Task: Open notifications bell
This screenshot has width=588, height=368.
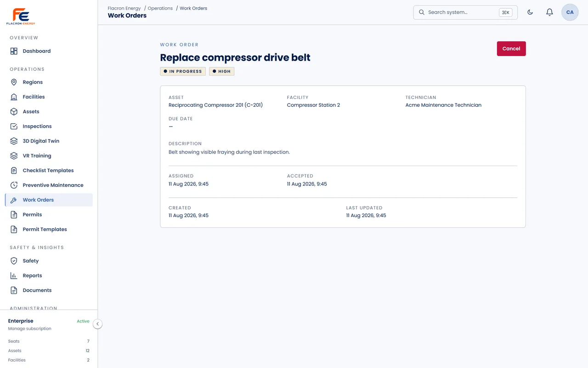Action: click(549, 12)
